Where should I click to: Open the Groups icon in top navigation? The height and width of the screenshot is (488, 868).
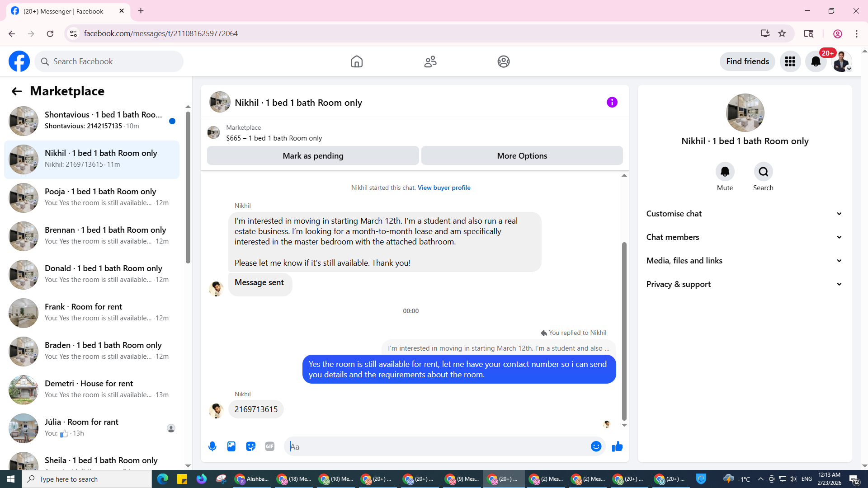pyautogui.click(x=504, y=61)
